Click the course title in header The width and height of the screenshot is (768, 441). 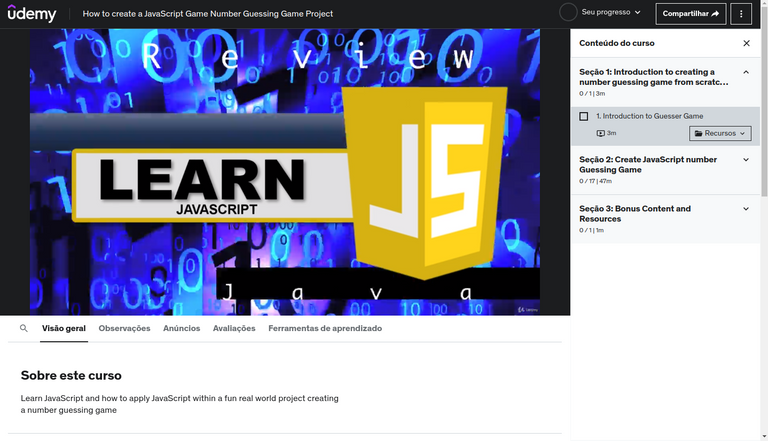pyautogui.click(x=208, y=14)
